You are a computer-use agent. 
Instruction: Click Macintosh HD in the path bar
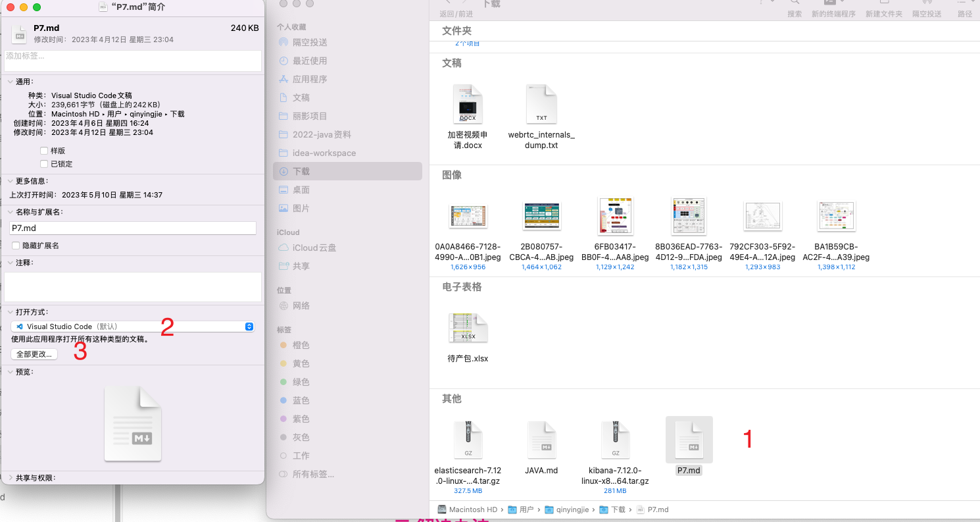(472, 509)
